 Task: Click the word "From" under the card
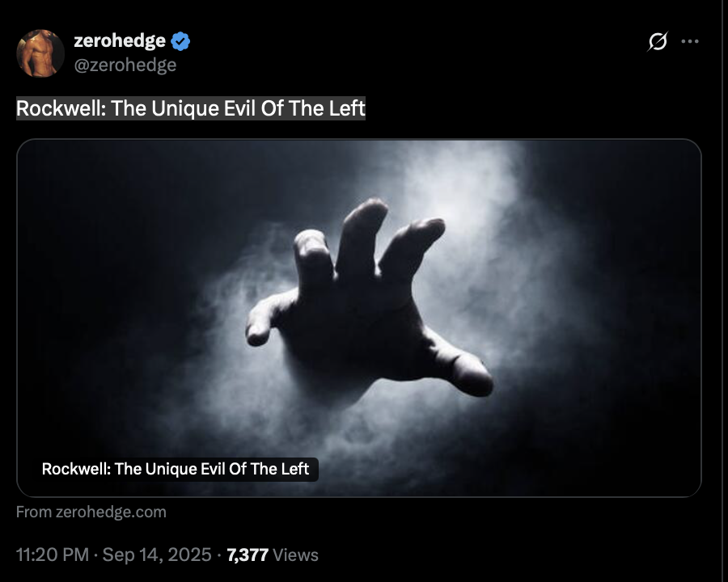click(34, 512)
